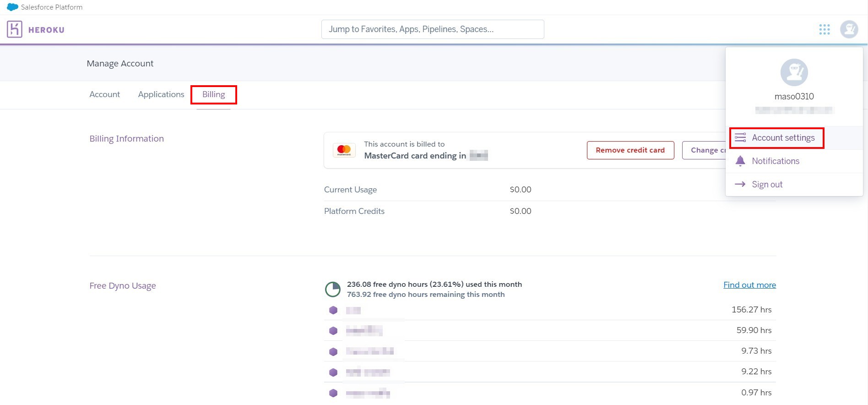Click the Salesforce cloud logo
Viewport: 868px width, 405px height.
click(12, 7)
